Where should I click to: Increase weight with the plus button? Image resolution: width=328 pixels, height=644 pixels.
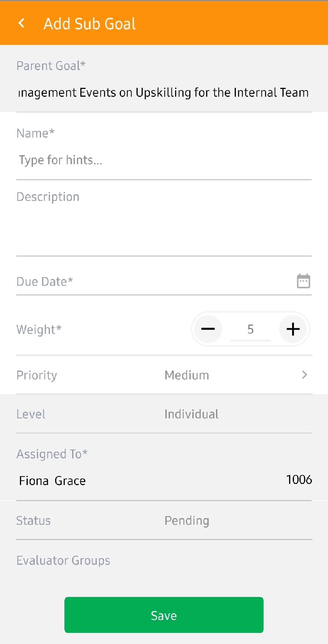click(293, 329)
